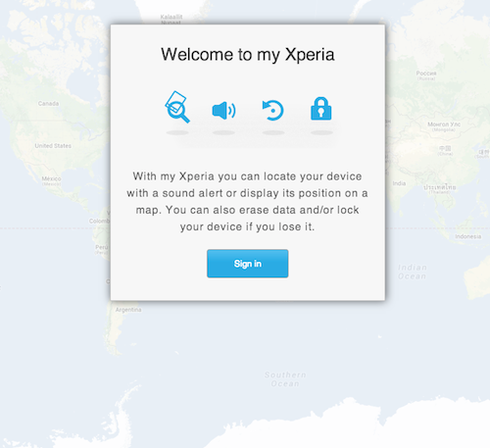Select the India label on map
The width and height of the screenshot is (490, 448).
[x=399, y=183]
